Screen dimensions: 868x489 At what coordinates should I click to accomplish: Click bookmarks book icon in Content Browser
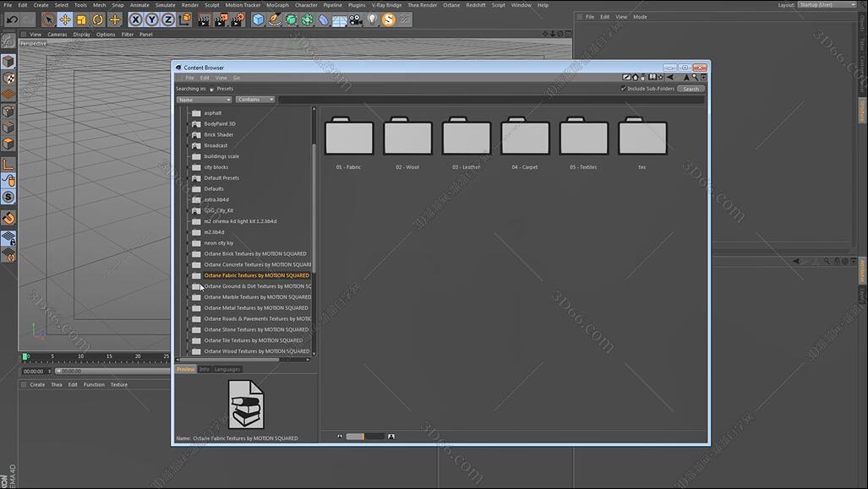(x=652, y=78)
